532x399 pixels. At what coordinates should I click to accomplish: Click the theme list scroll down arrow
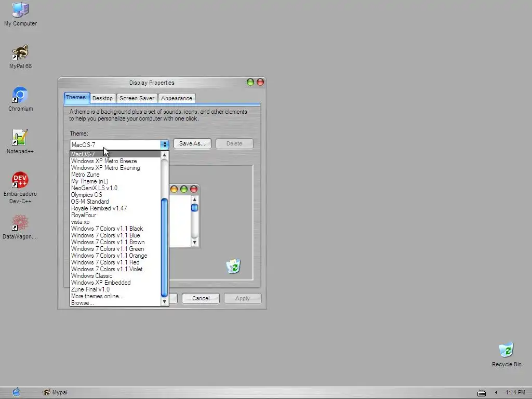click(165, 302)
